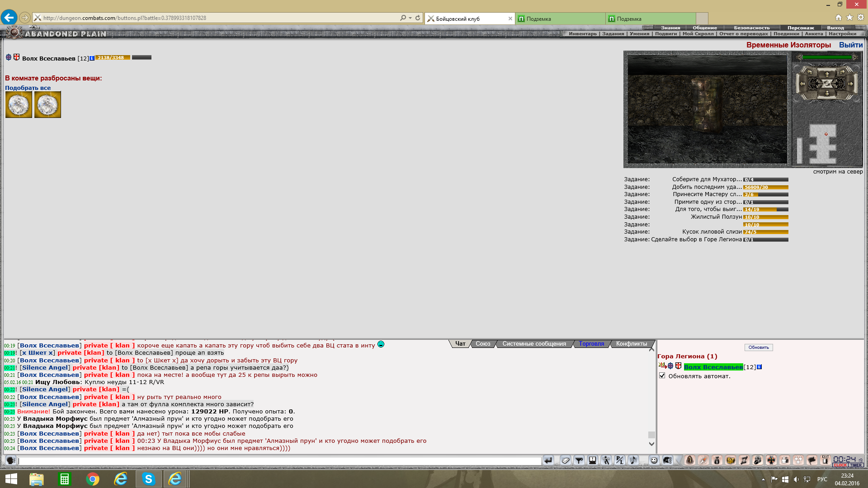Turn left with curved arrow
Viewport: 868px width, 488px height.
[810, 72]
